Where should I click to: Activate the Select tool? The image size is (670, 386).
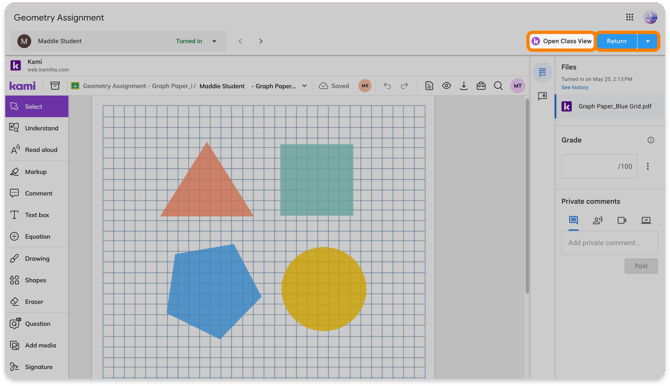(x=36, y=106)
